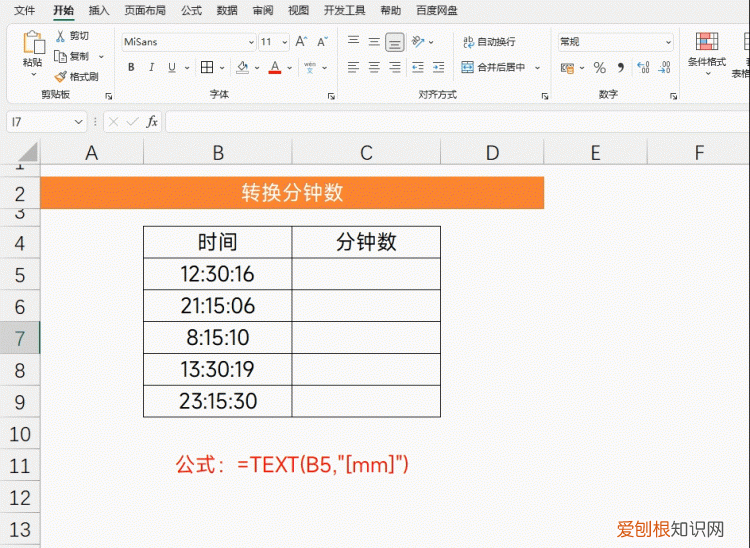Open the borders dropdown arrow

(222, 68)
